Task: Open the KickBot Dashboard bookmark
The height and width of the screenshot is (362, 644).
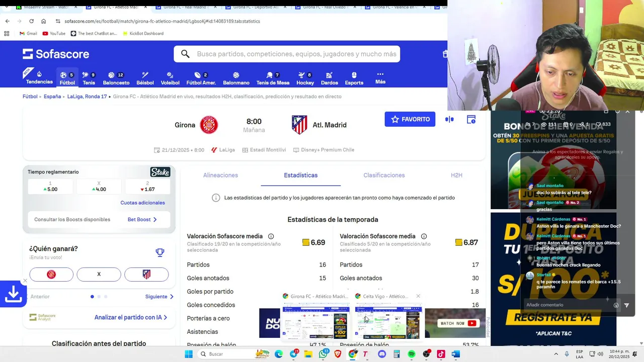Action: tap(142, 34)
